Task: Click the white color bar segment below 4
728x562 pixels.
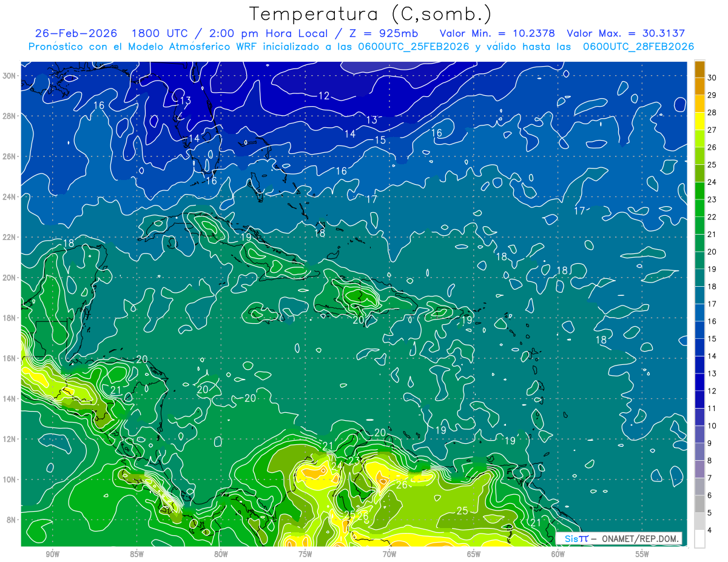Action: click(x=699, y=539)
